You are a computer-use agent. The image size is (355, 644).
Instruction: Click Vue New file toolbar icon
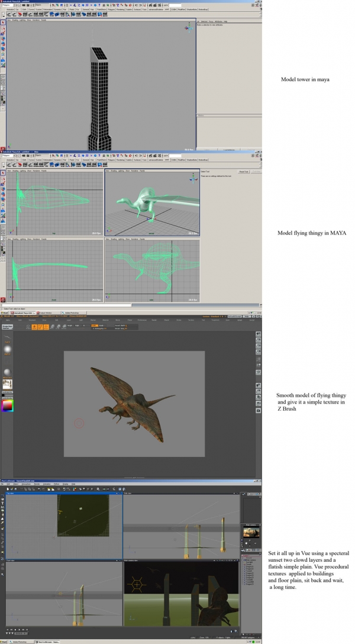pos(8,489)
